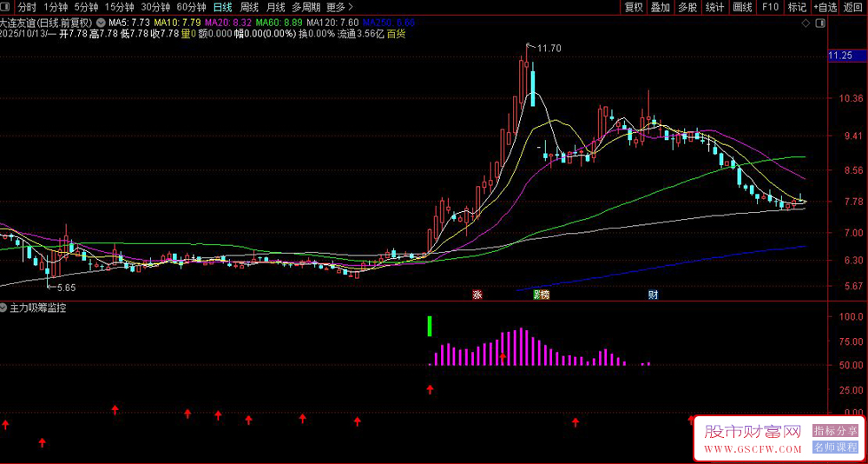Toggle the side panel icon beside the diamond
Viewport: 868px width, 464px height.
tap(819, 23)
